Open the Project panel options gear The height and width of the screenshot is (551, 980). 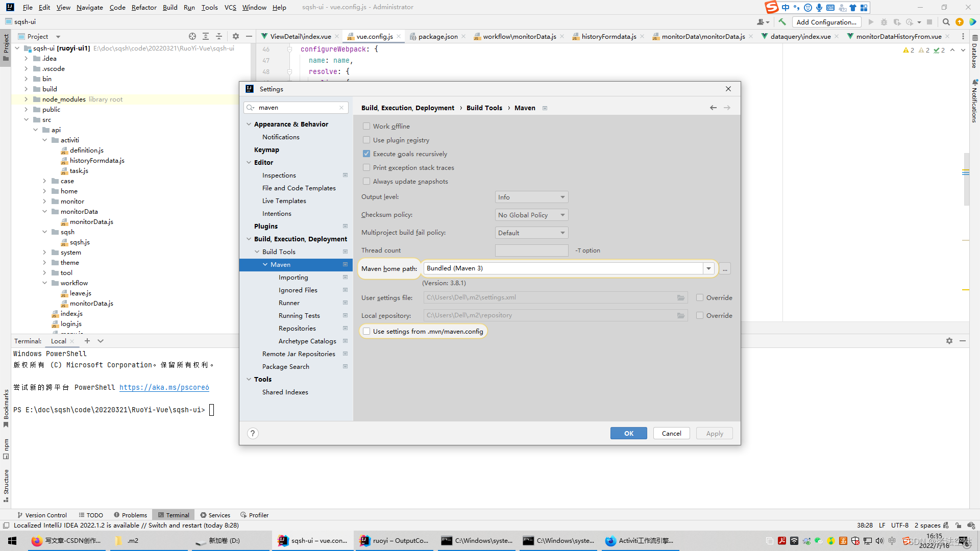click(235, 36)
